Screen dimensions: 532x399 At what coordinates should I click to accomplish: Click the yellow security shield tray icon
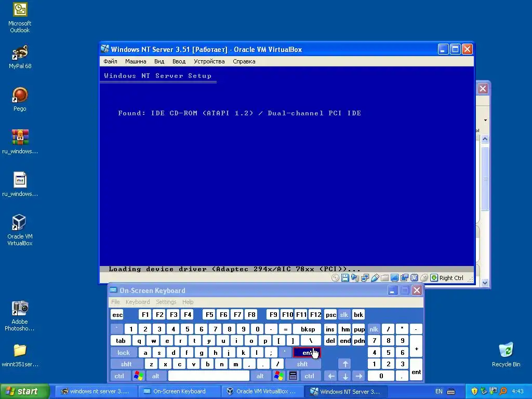[474, 391]
